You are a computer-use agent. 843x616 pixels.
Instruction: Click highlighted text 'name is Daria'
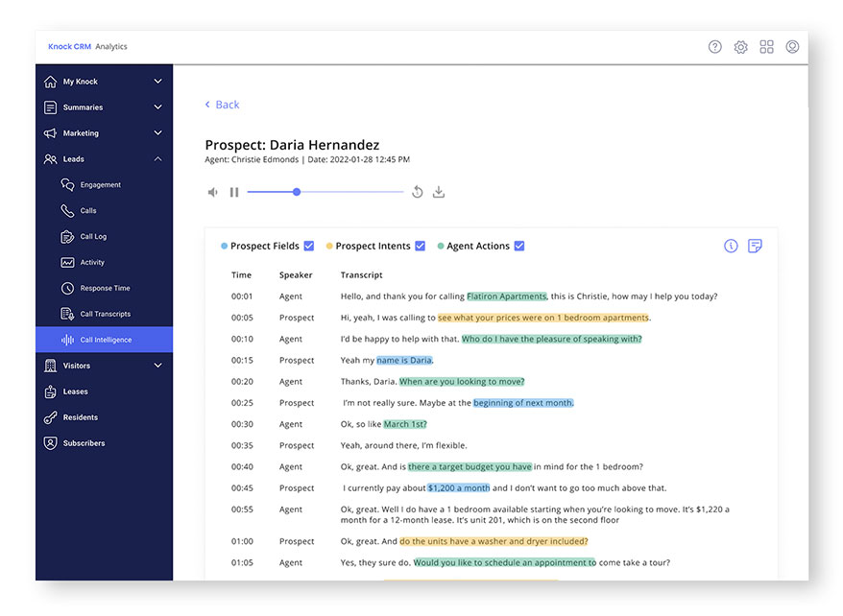pos(404,361)
